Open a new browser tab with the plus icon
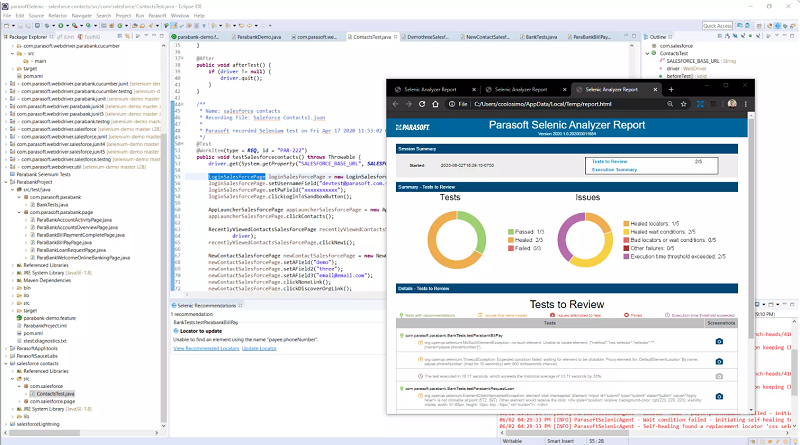Viewport: 800px width, 445px height. coord(671,89)
